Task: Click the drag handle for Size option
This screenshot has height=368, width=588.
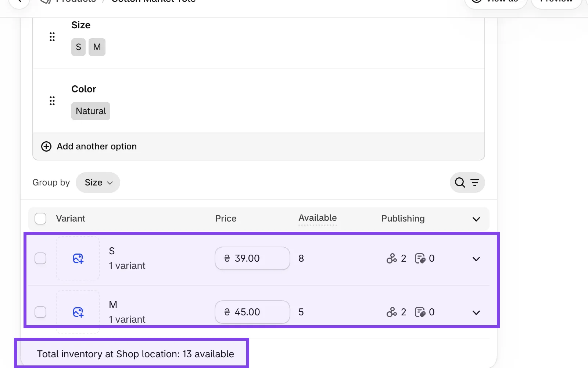Action: pyautogui.click(x=52, y=37)
